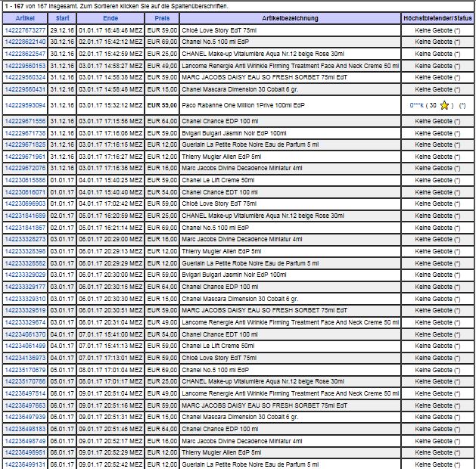Screen dimensions: 476x469
Task: Sort table by Artikel column header
Action: 25,18
